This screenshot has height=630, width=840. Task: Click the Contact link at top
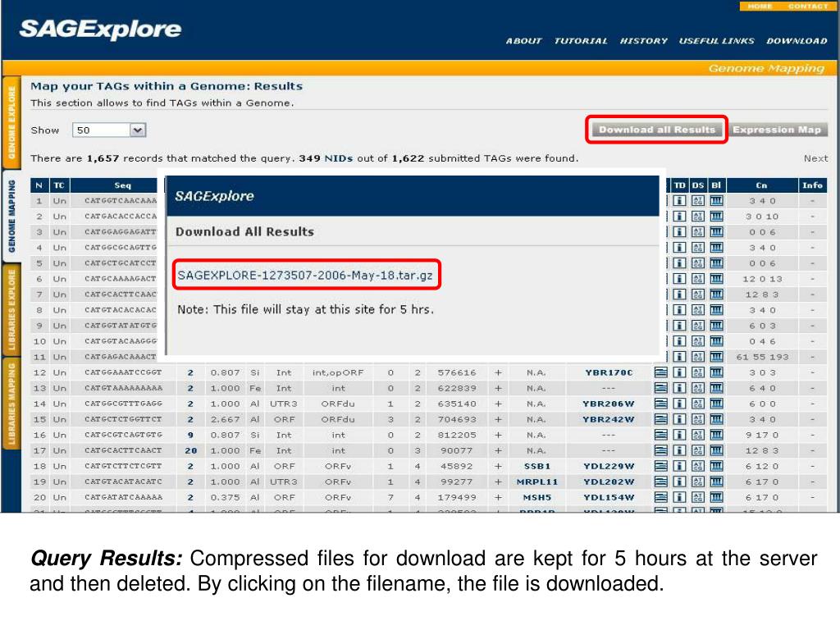(x=808, y=7)
